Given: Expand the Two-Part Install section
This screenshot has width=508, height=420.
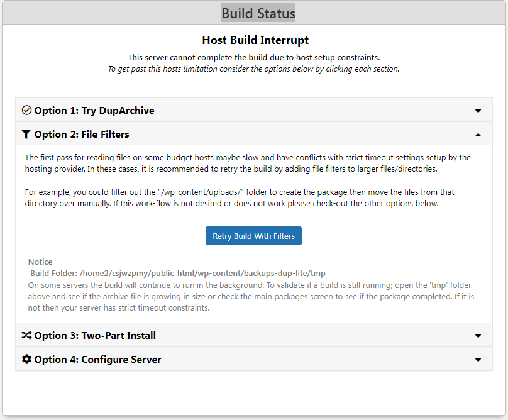Looking at the screenshot, I should [x=251, y=335].
